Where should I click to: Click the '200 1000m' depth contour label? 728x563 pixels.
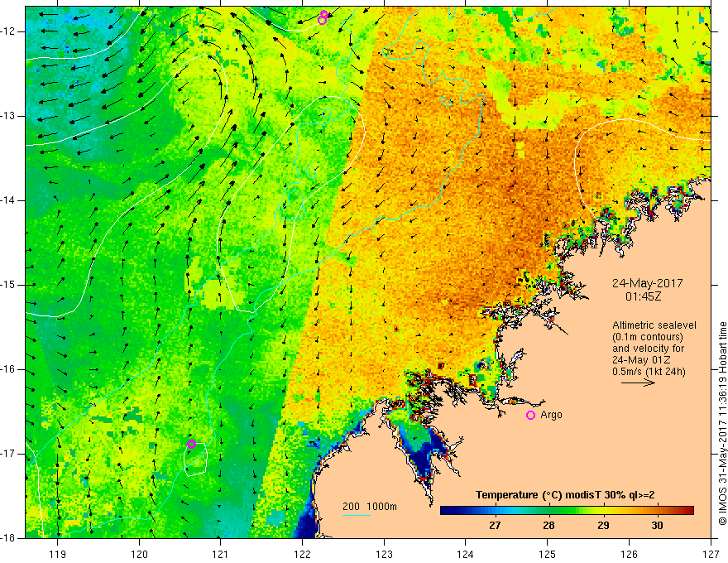[370, 507]
